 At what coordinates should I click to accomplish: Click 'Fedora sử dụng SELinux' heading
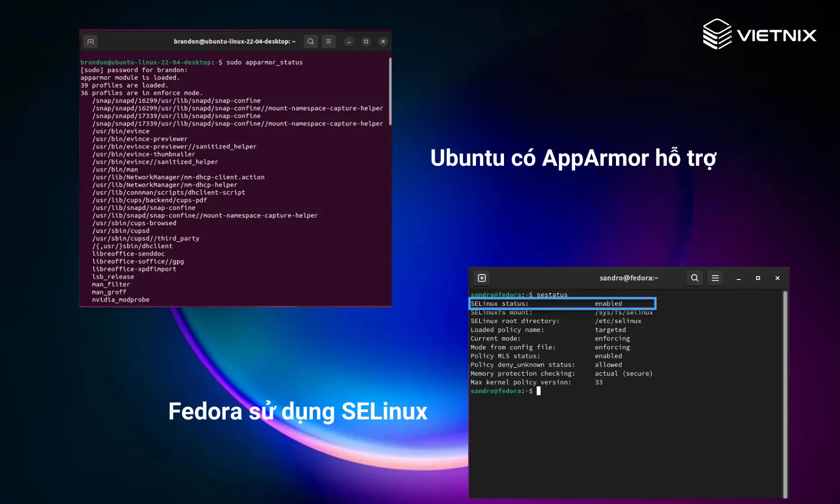(298, 412)
